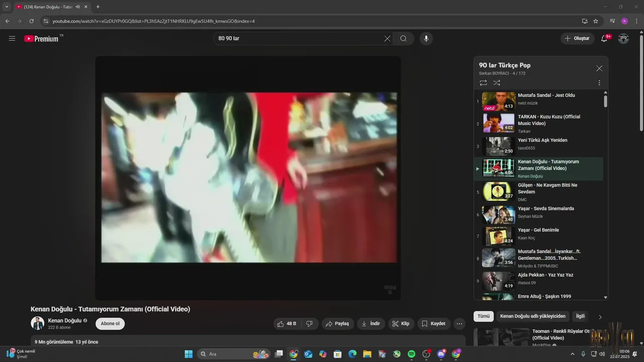
Task: Save the video with Kaydet
Action: [x=434, y=324]
